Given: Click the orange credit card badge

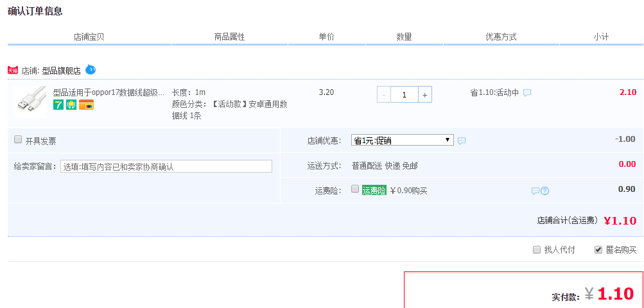Looking at the screenshot, I should 86,105.
